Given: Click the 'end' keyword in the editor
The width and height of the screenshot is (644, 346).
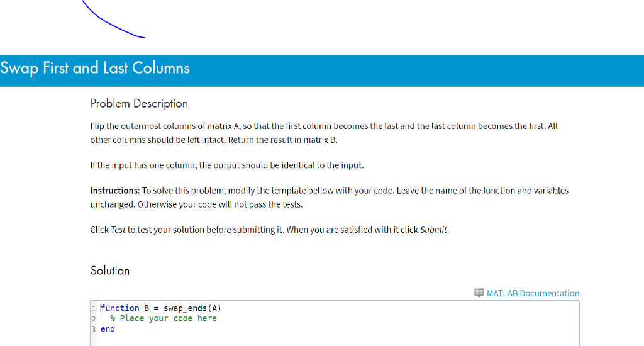Looking at the screenshot, I should (x=108, y=329).
